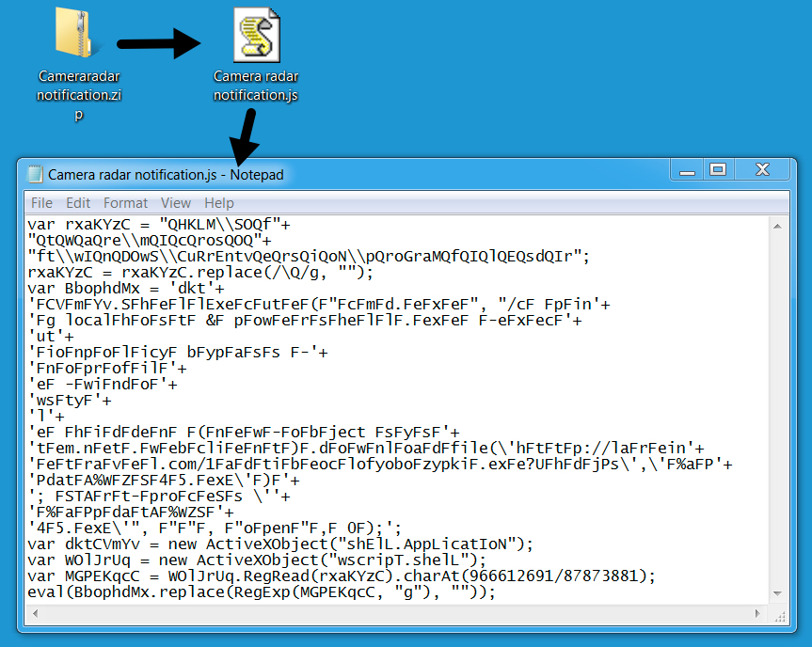Click the line containing 'wscripT.shelL'

coord(257,560)
